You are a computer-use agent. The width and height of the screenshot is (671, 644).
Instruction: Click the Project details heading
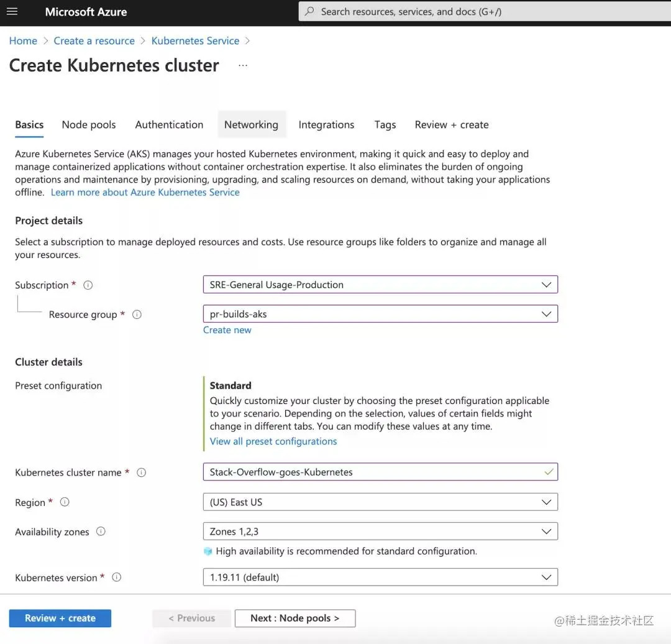tap(49, 221)
